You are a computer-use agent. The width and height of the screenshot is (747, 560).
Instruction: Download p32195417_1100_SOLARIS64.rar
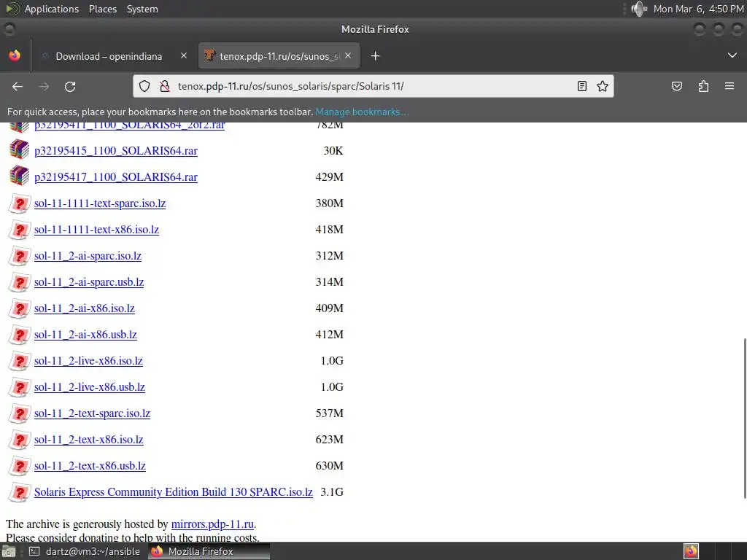[116, 177]
